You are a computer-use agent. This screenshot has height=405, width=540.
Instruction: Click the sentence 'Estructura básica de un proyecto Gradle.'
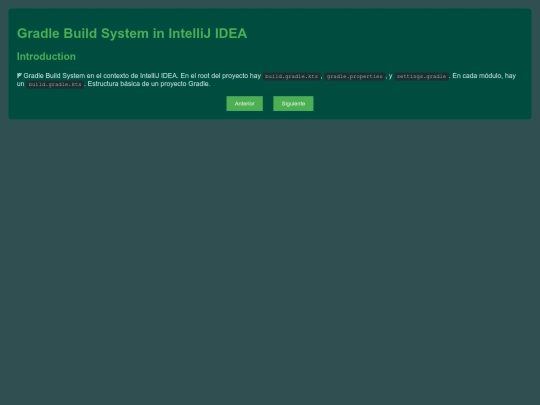click(149, 84)
